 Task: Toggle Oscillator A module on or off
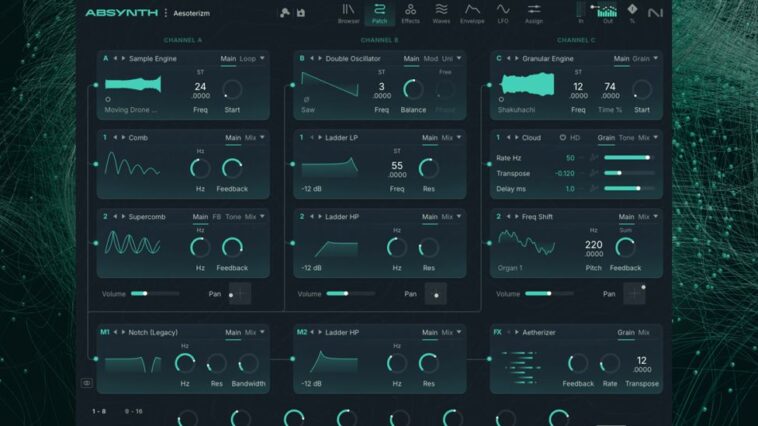[x=105, y=59]
